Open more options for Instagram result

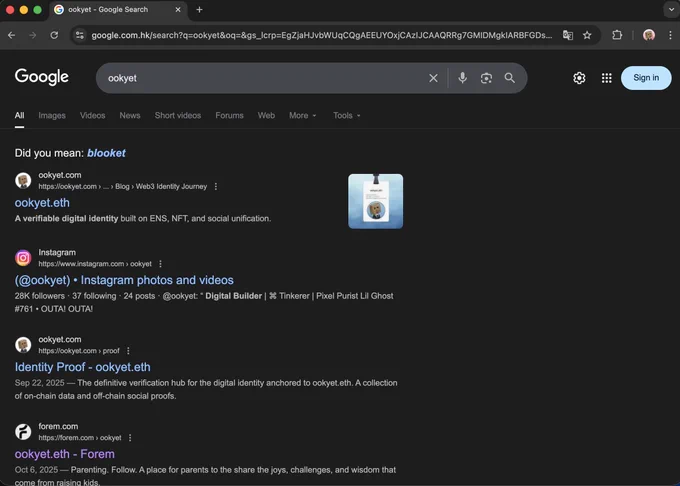click(160, 264)
